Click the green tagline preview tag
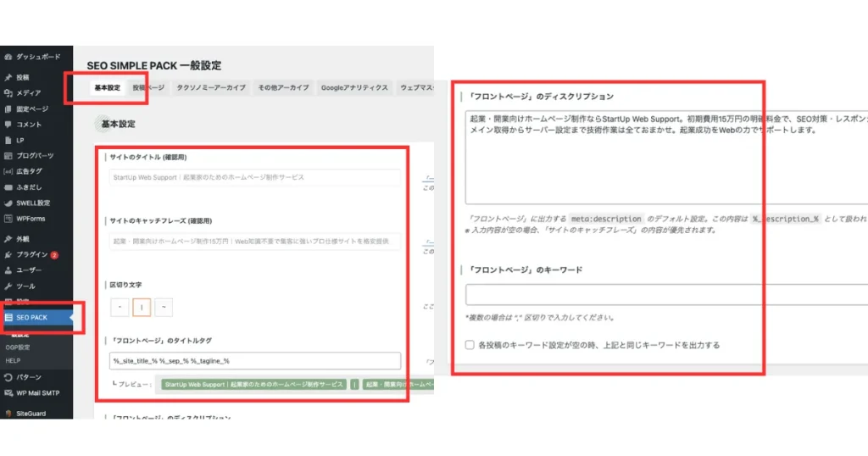 398,385
